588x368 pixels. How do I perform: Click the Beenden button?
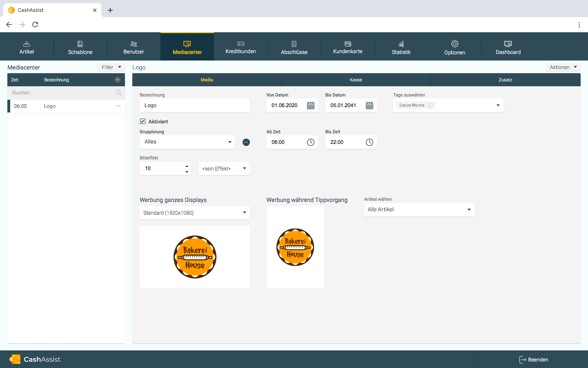tap(534, 360)
